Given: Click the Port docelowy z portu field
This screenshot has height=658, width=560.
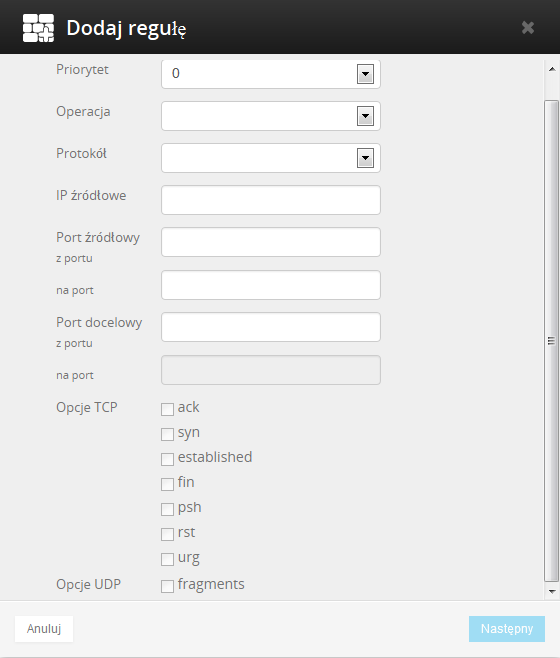Looking at the screenshot, I should (271, 327).
